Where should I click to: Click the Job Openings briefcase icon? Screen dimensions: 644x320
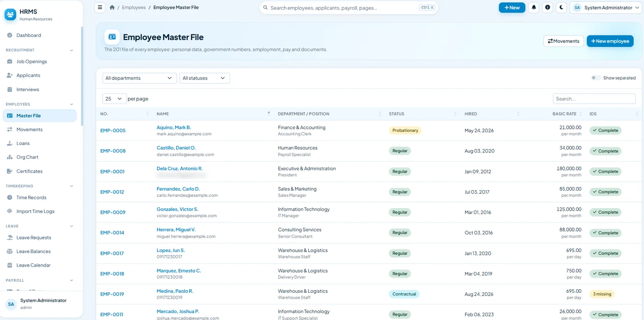(x=10, y=62)
